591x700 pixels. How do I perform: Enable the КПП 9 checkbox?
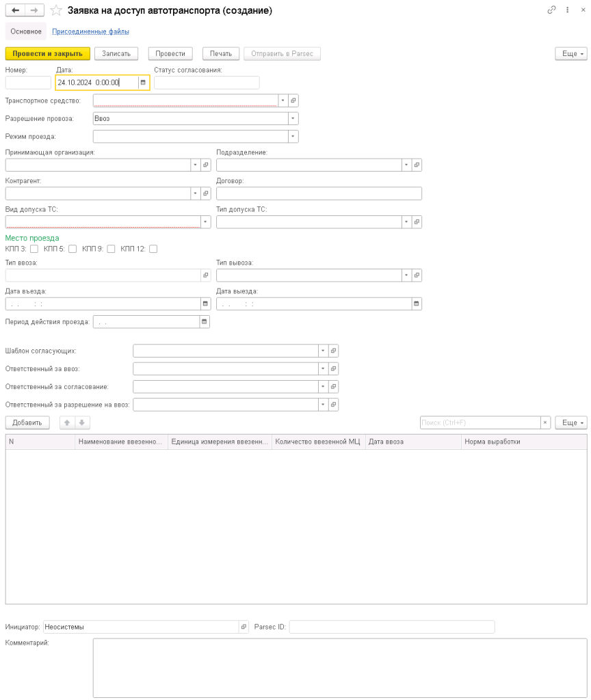[x=111, y=249]
